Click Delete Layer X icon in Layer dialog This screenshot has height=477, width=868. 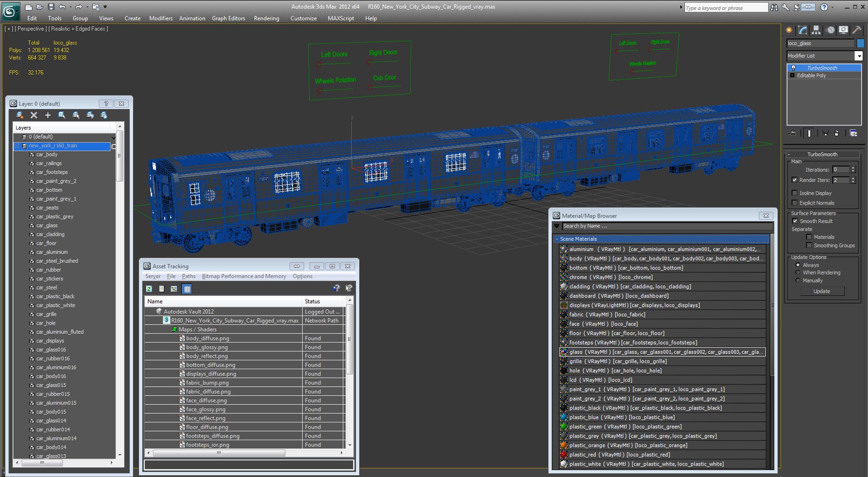34,115
